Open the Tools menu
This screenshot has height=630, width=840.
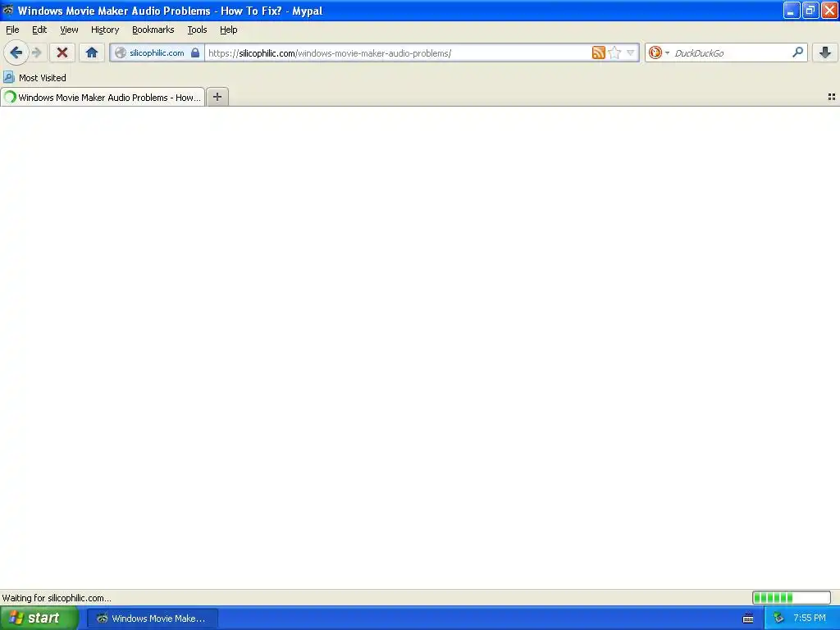(197, 30)
